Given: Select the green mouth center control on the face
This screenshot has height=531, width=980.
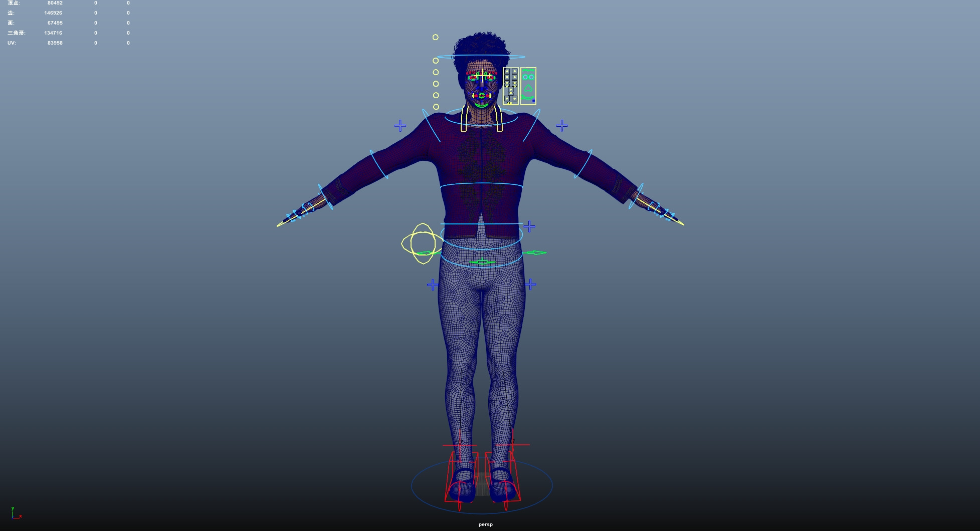Looking at the screenshot, I should (x=482, y=95).
